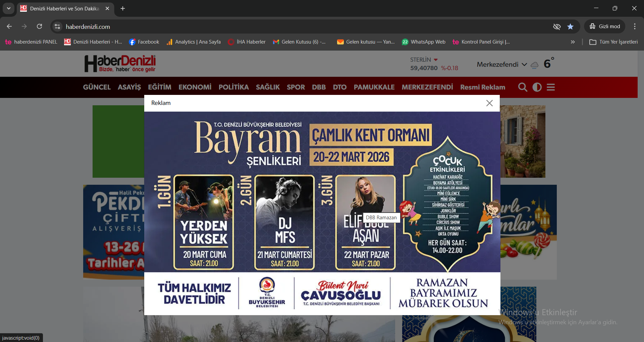Bookmark this page with star icon
Image resolution: width=644 pixels, height=342 pixels.
click(x=570, y=26)
